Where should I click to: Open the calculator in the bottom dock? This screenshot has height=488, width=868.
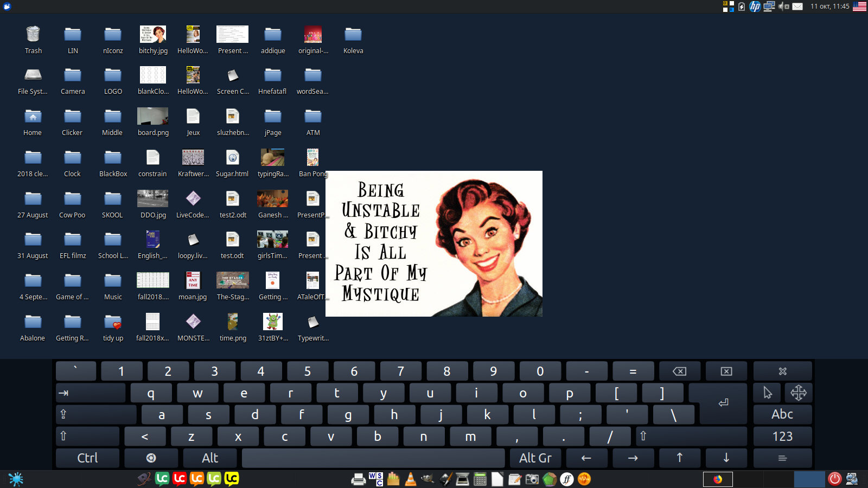[480, 479]
